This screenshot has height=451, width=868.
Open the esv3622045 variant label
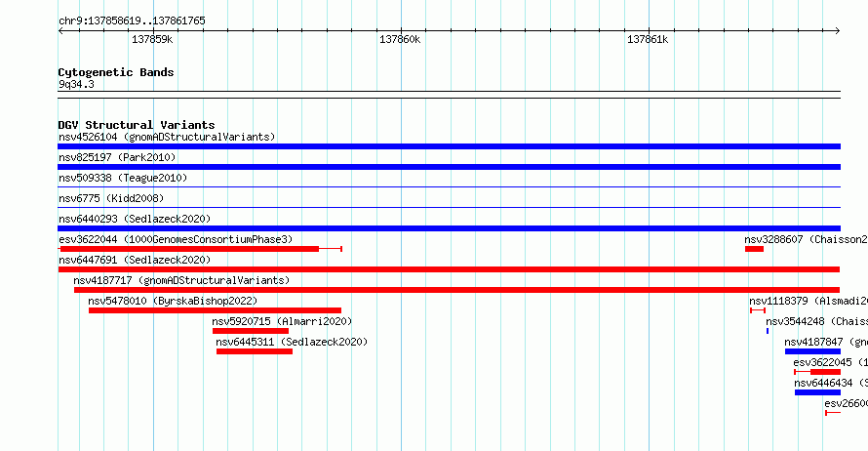pyautogui.click(x=830, y=362)
